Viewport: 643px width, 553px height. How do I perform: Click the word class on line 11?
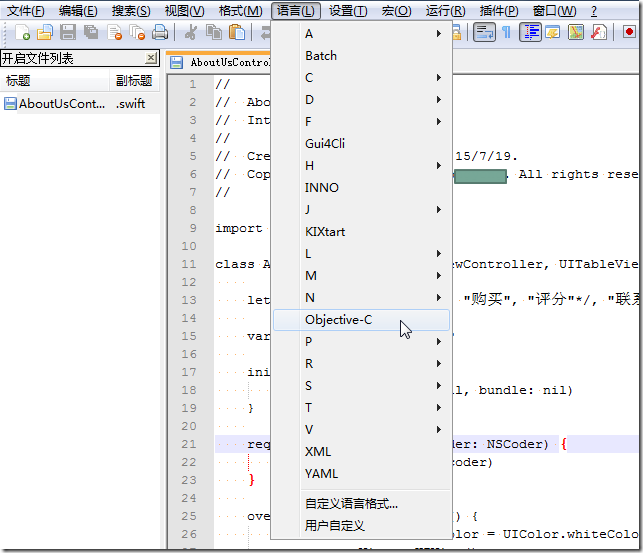point(235,264)
